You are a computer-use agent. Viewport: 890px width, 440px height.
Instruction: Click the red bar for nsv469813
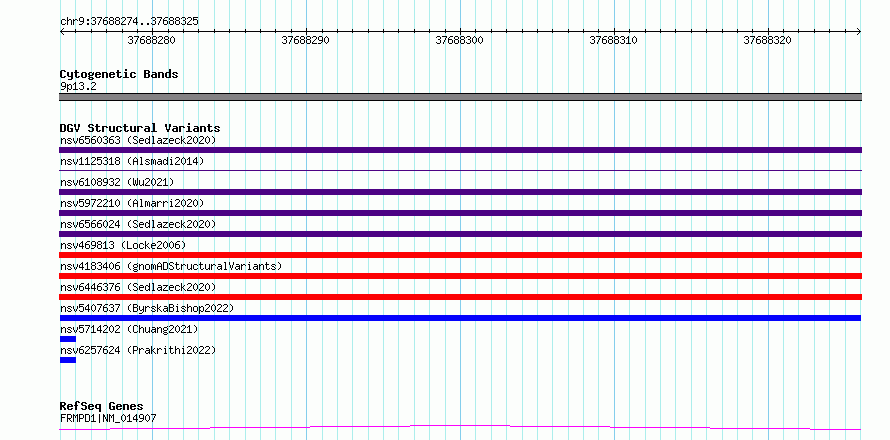(x=460, y=255)
